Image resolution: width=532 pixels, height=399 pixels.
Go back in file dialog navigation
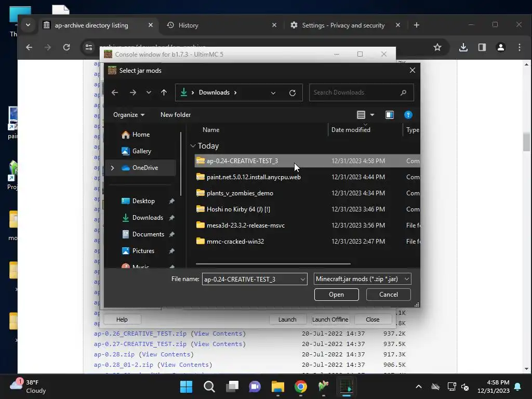115,92
